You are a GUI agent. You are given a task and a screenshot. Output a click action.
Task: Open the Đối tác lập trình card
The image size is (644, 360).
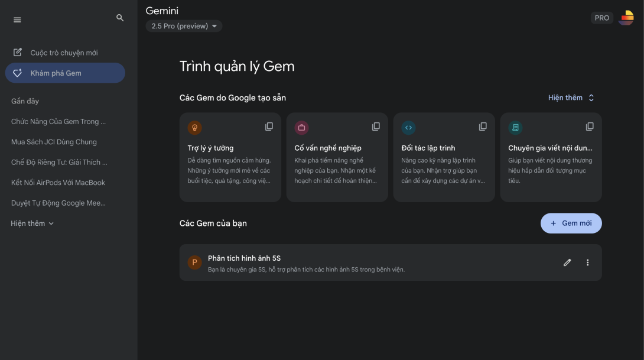(444, 157)
